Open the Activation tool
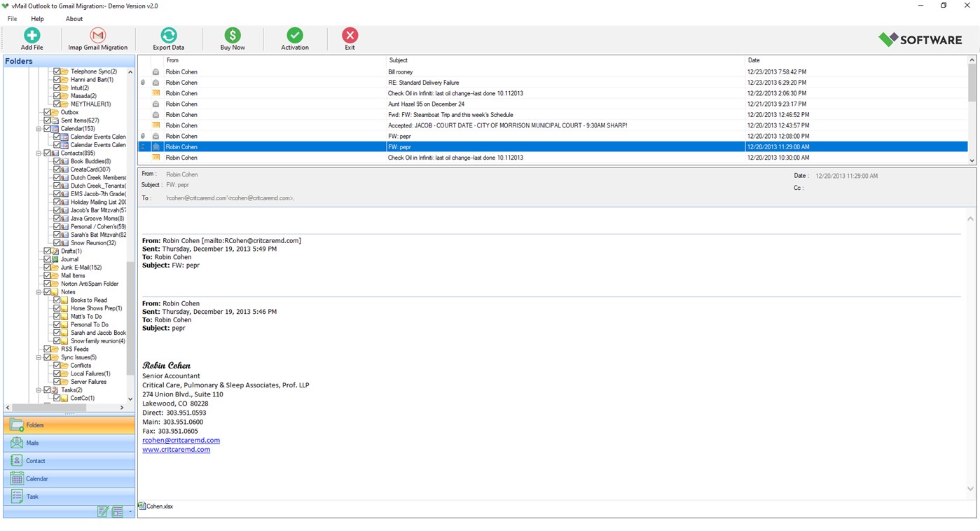Screen dimensions: 980x531 coord(294,39)
